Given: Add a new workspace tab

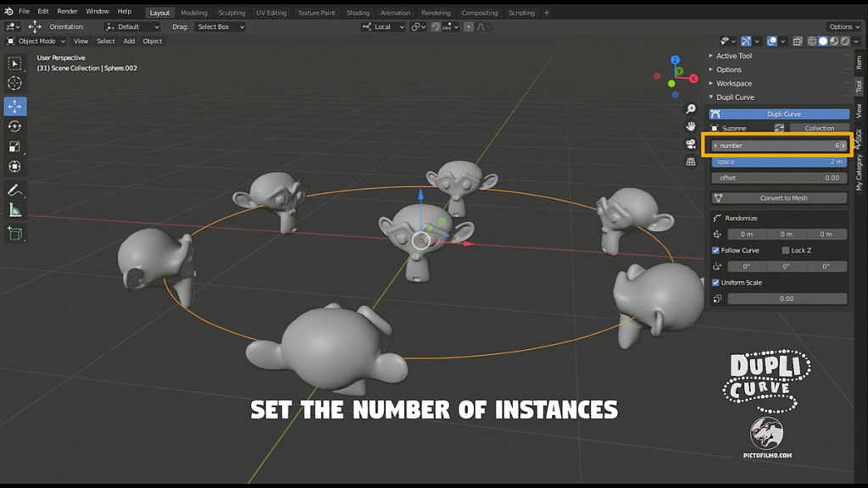Looking at the screenshot, I should 547,13.
